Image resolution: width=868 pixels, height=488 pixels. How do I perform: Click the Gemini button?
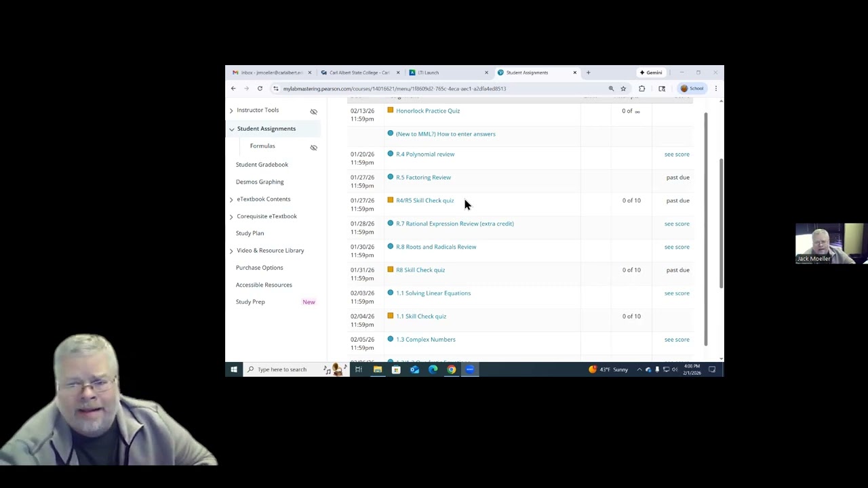coord(651,73)
